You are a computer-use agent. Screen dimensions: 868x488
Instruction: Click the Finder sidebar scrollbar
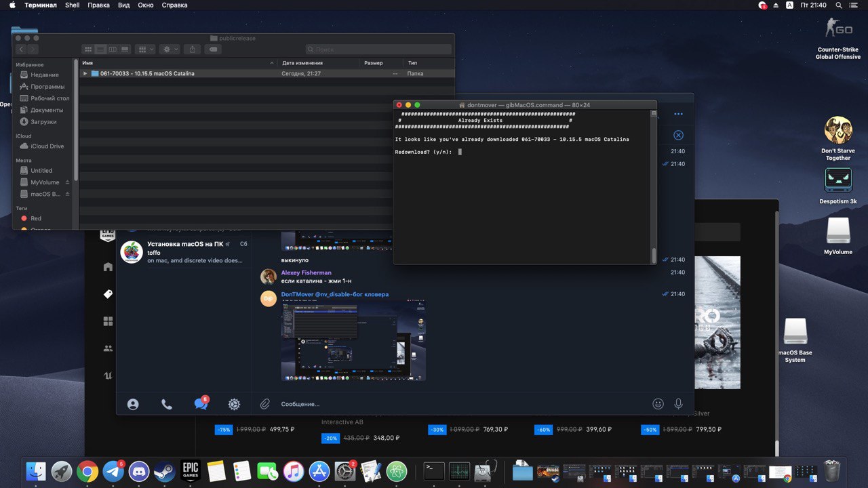pos(76,121)
